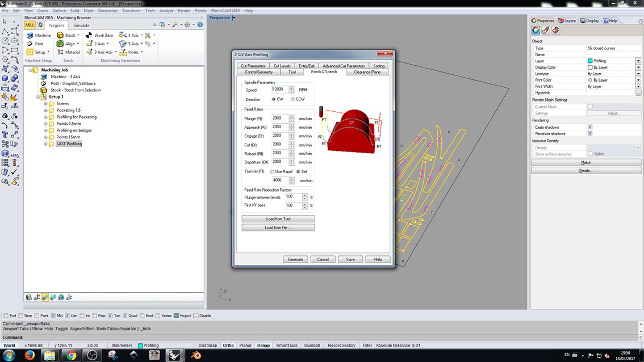
Task: Open the Display Color dropdown
Action: pyautogui.click(x=638, y=67)
